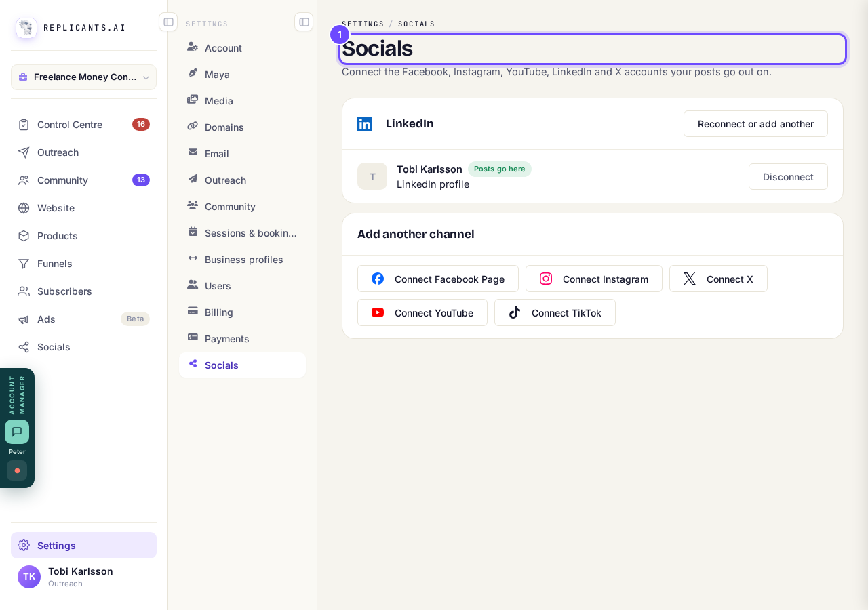Click the LinkedIn logo icon
Viewport: 868px width, 610px height.
pyautogui.click(x=365, y=124)
